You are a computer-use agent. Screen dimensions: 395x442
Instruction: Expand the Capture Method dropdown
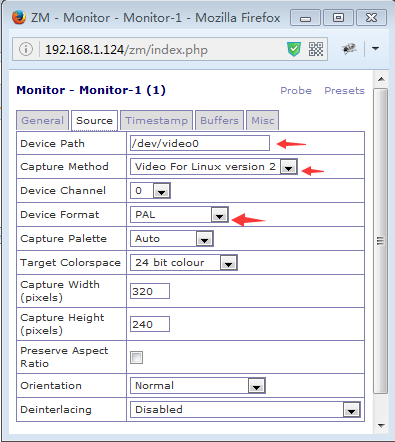click(x=214, y=167)
